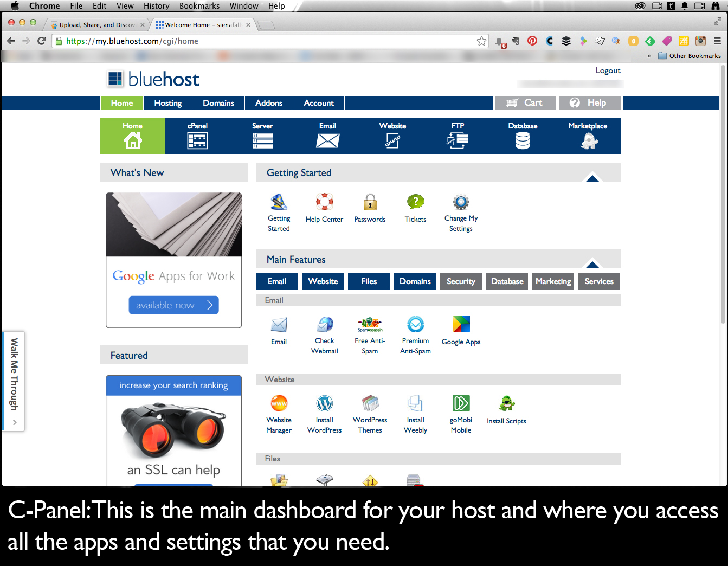Open the History menu in menu bar
728x566 pixels.
(x=156, y=6)
